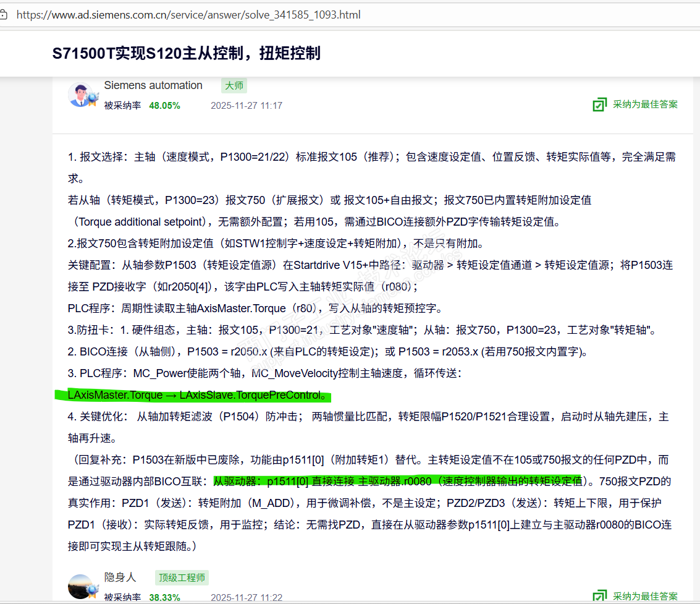The height and width of the screenshot is (604, 700).
Task: Accept Siemens automation's answer via 采纳为最佳答案 text
Action: 645,104
